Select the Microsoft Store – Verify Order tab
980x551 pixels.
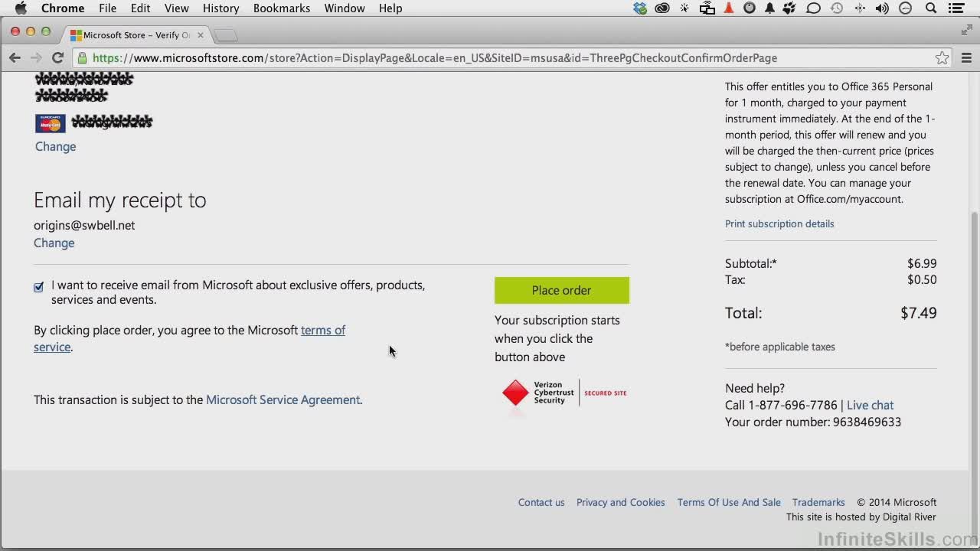tap(136, 35)
